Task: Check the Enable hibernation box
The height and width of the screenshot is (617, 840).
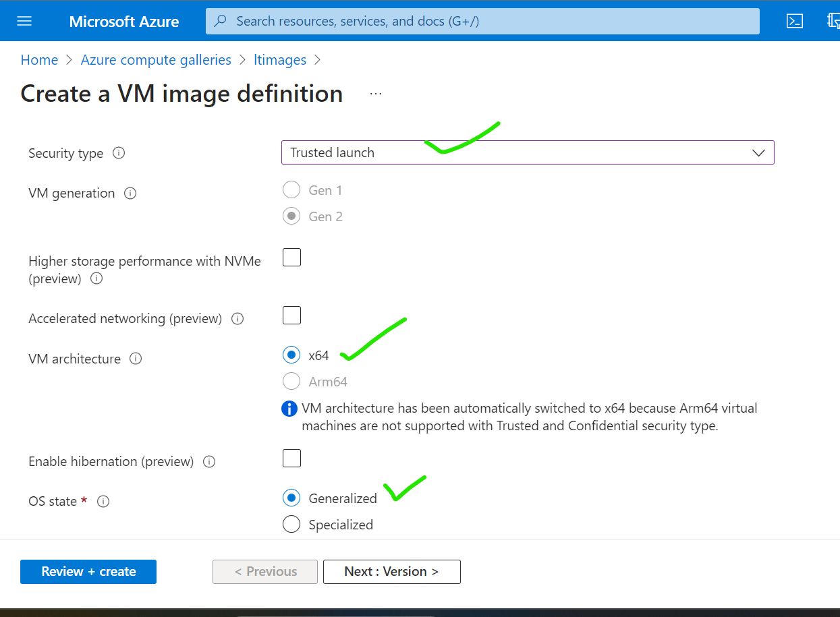Action: [291, 459]
